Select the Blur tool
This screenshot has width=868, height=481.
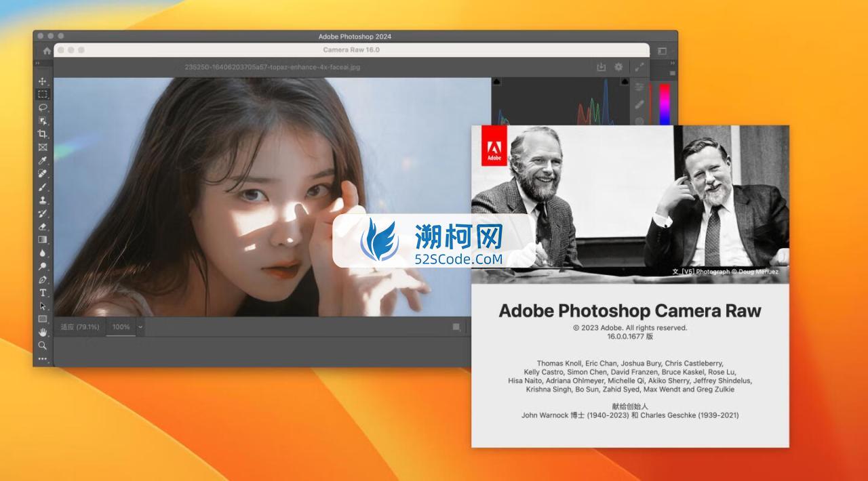click(43, 253)
